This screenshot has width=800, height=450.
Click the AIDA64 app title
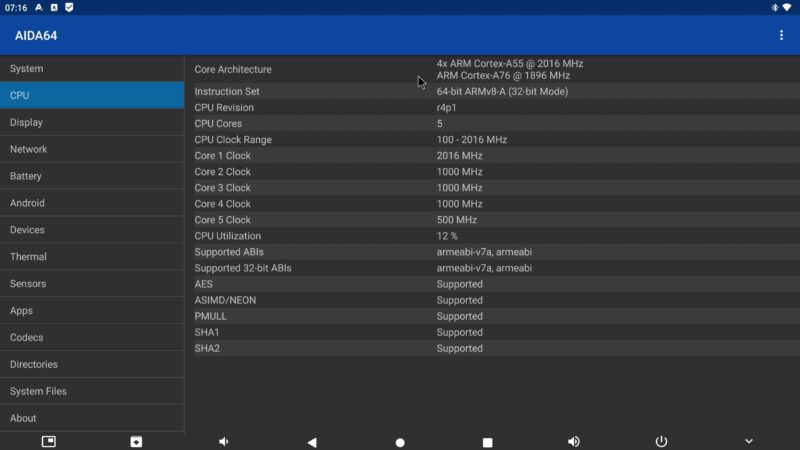click(x=36, y=36)
